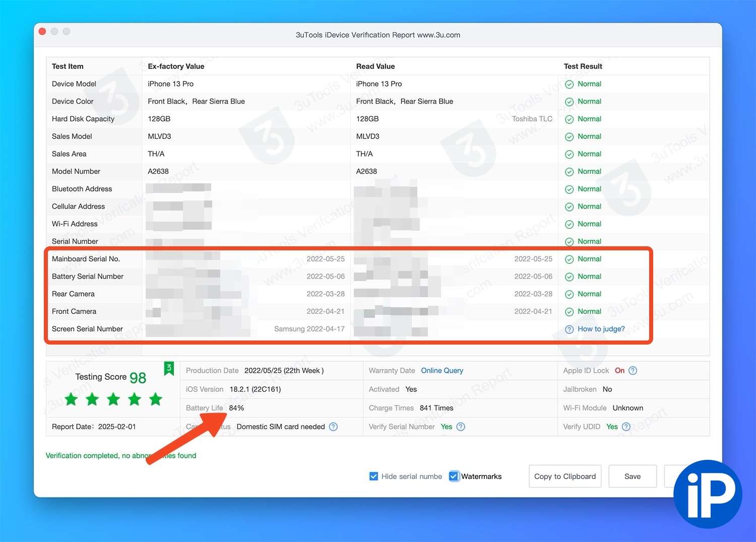Click the Copy to Clipboard button
Viewport: 756px width, 542px height.
click(565, 476)
